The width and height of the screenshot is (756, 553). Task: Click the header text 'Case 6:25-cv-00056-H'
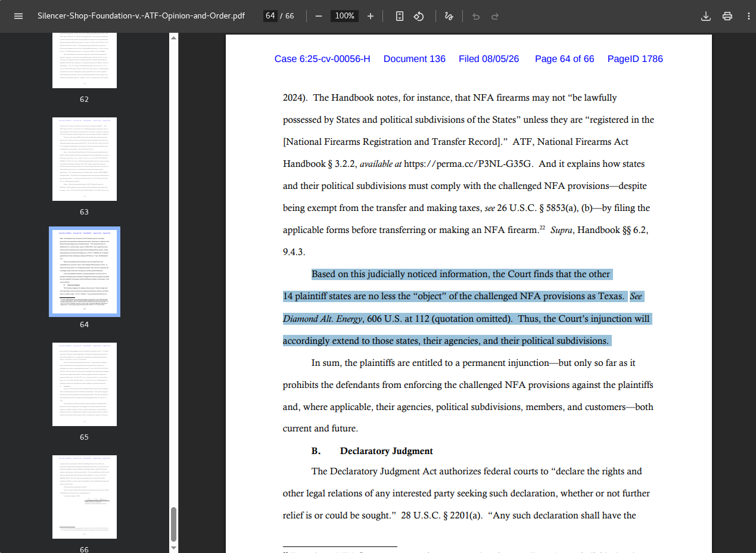point(322,59)
